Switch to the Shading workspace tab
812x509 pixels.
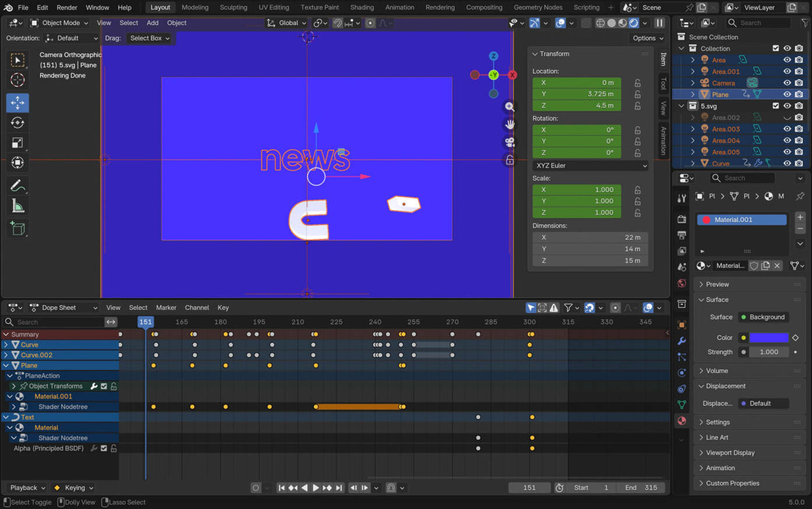361,8
